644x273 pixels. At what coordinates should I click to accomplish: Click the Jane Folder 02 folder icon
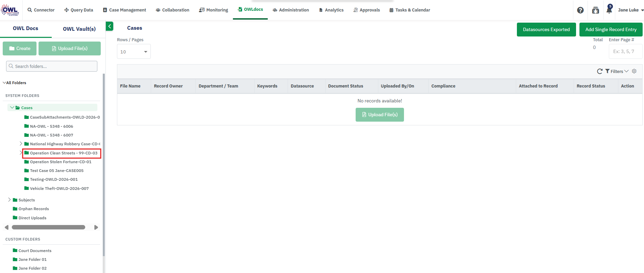coord(15,268)
